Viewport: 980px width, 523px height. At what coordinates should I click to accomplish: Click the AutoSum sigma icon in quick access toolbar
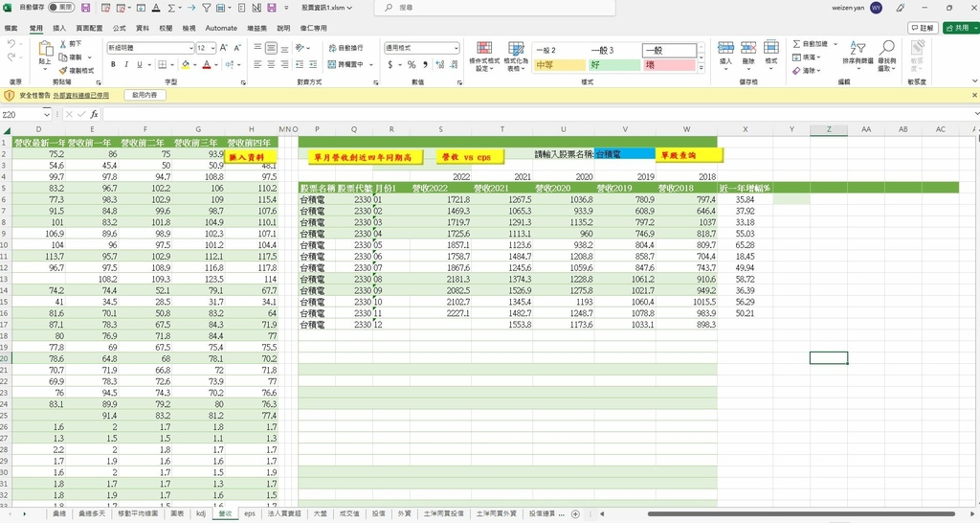coord(171,8)
